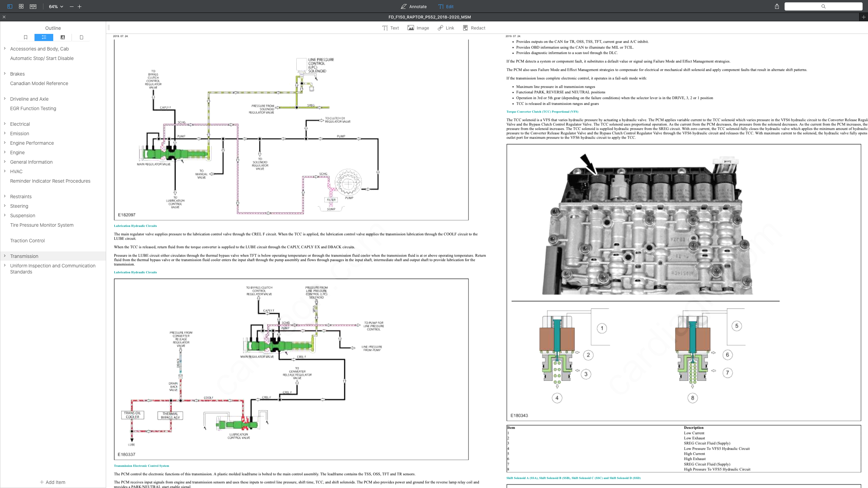
Task: Show the outline list sidebar tab
Action: pyautogui.click(x=44, y=37)
